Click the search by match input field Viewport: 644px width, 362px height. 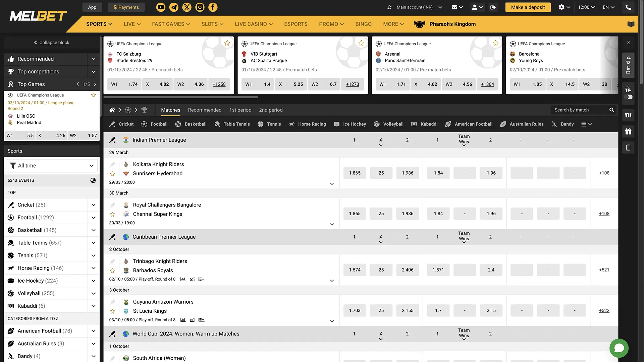tap(581, 110)
